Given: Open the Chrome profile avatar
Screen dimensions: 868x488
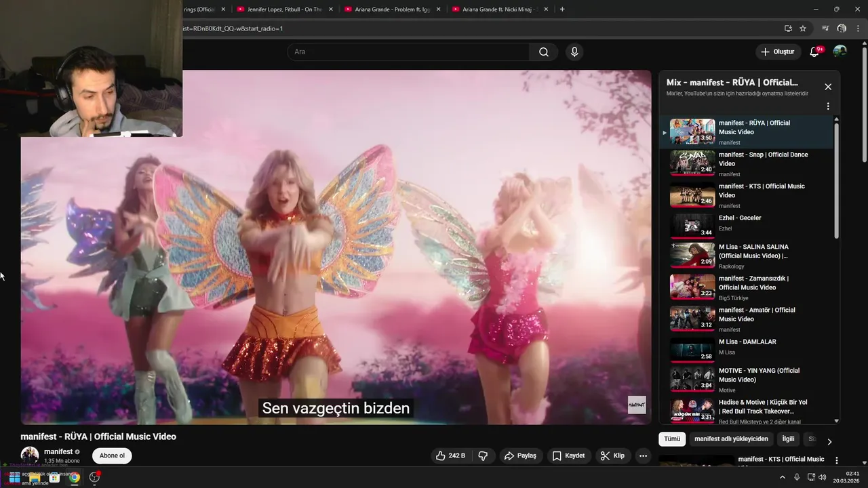Looking at the screenshot, I should pos(842,28).
